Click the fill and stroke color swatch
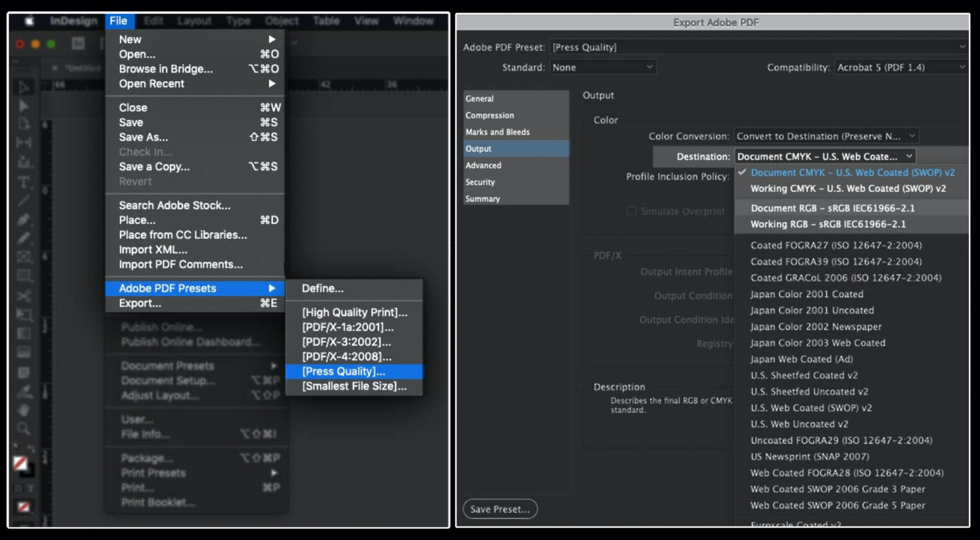Image resolution: width=980 pixels, height=540 pixels. pos(21,464)
